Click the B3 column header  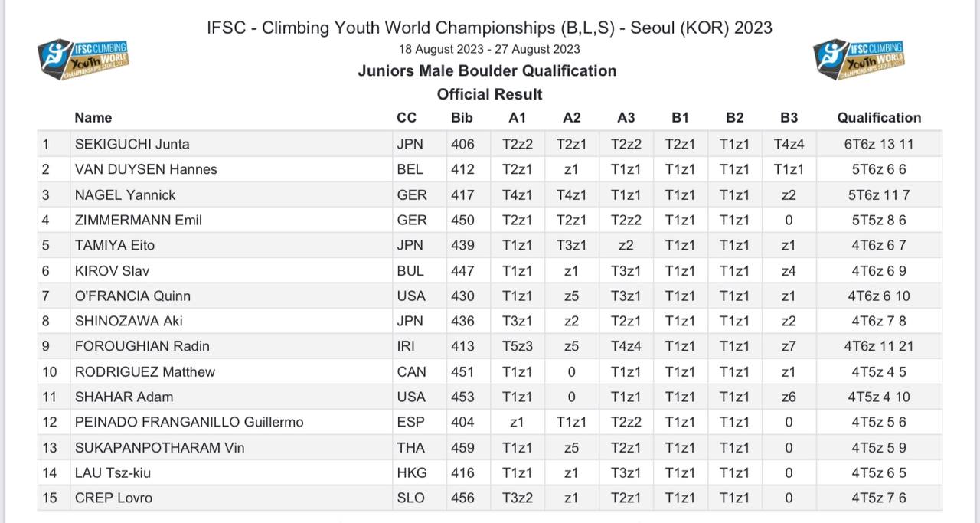[x=789, y=118]
